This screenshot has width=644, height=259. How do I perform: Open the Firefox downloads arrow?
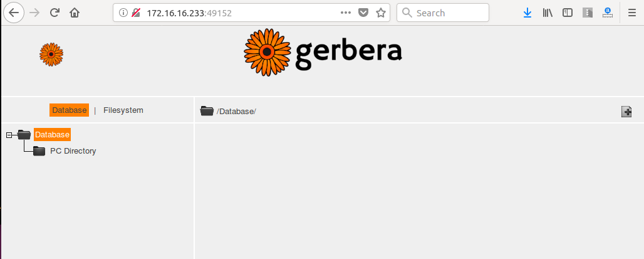(527, 13)
